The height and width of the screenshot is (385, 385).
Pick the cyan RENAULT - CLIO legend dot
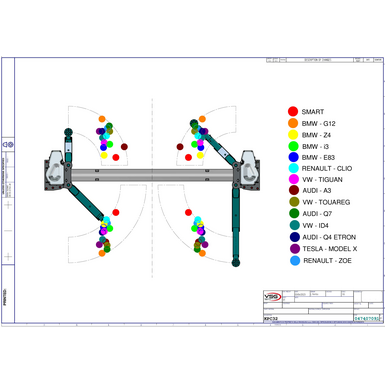coord(293,168)
